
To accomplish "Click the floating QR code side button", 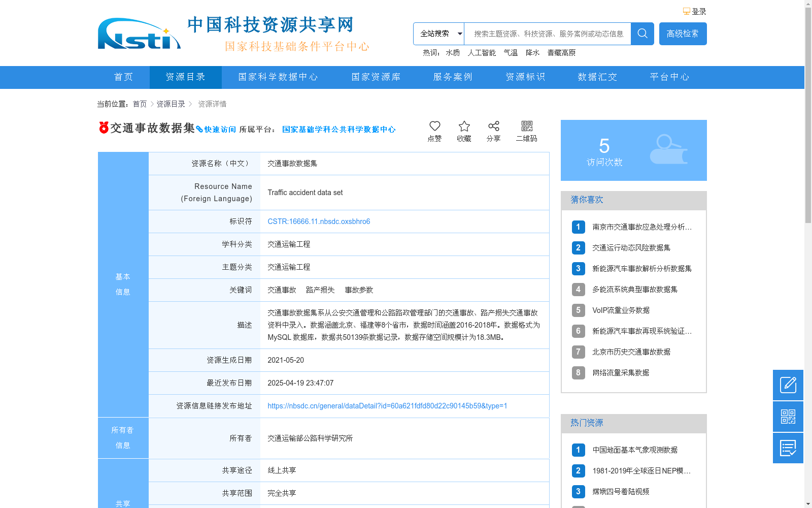I will 788,417.
